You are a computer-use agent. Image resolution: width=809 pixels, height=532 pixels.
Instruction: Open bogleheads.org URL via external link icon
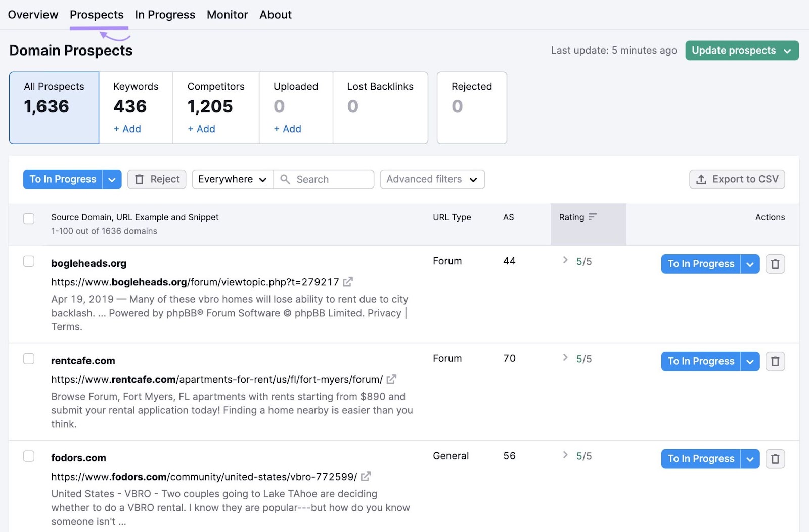(348, 282)
